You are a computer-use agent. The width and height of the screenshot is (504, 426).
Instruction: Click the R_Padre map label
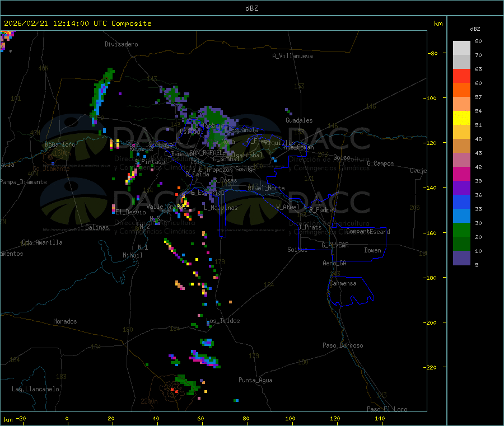(321, 210)
